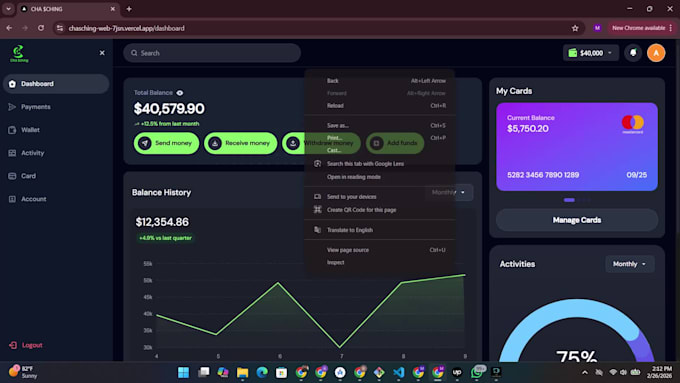Focus the Search field
Viewport: 680px width, 383px height.
(212, 53)
